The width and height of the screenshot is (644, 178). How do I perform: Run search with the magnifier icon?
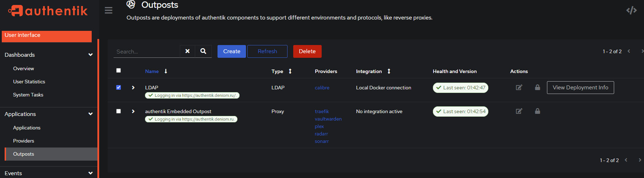pyautogui.click(x=203, y=51)
